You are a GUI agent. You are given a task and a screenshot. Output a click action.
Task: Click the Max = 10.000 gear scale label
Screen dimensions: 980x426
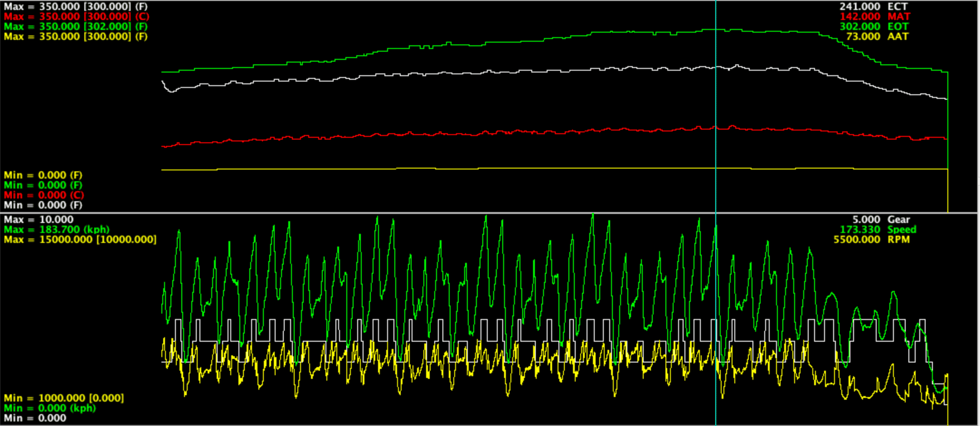coord(39,219)
